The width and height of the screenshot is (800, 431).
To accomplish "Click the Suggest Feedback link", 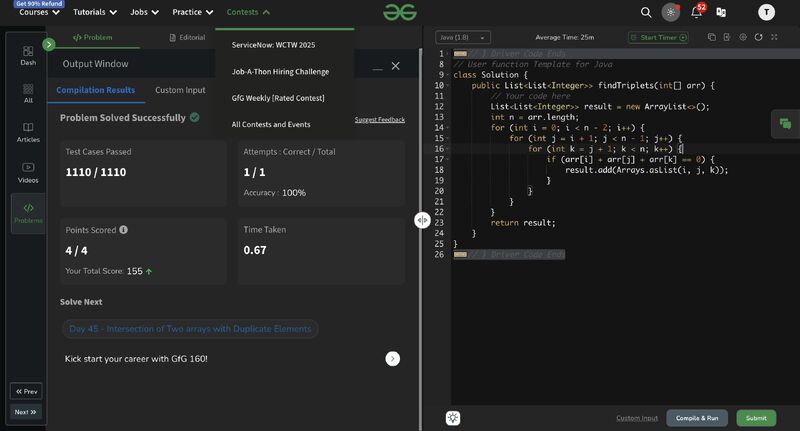I will point(380,120).
